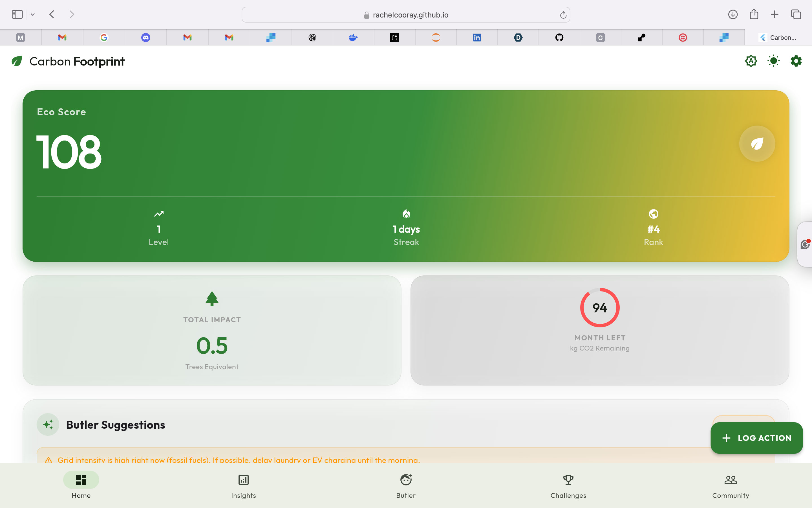Click the Safari share icon

754,14
